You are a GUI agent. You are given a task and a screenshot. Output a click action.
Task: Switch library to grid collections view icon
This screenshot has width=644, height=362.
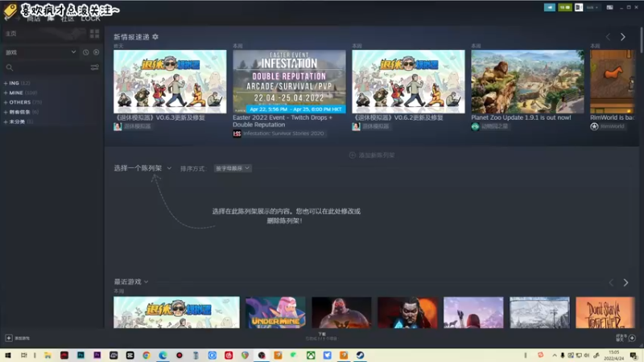94,34
